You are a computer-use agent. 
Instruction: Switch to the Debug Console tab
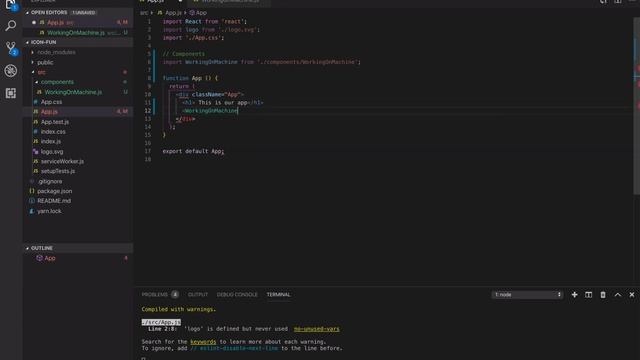[x=237, y=295]
